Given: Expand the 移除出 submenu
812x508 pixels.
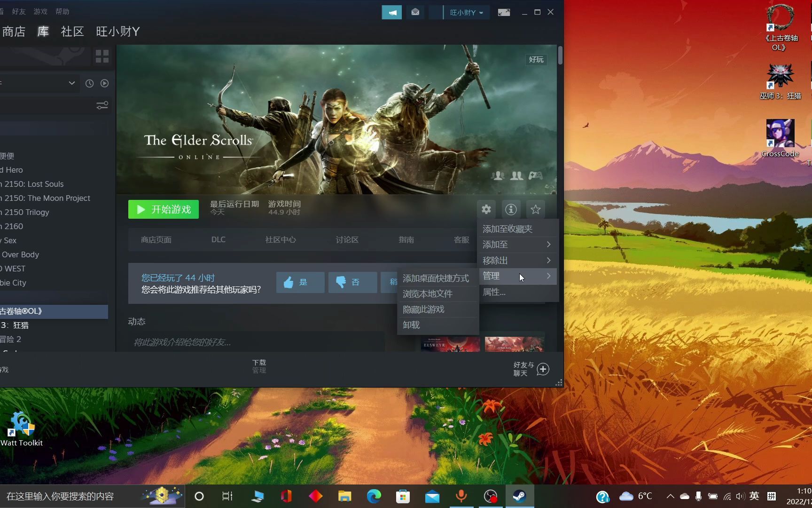Looking at the screenshot, I should click(518, 261).
